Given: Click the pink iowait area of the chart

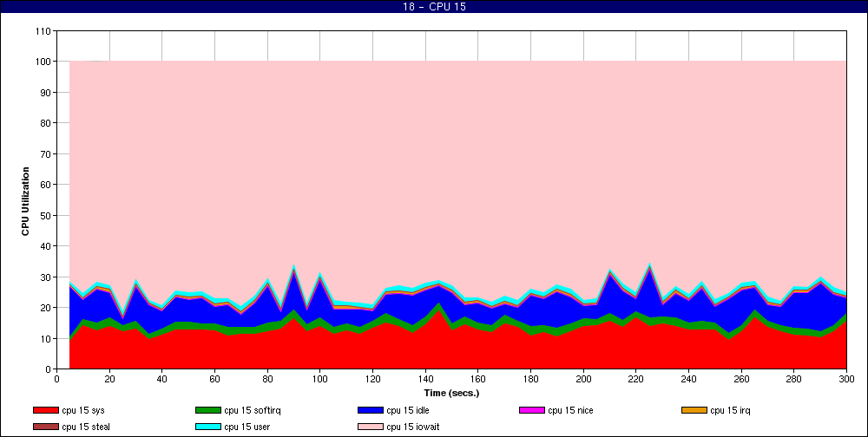Looking at the screenshot, I should 457,166.
